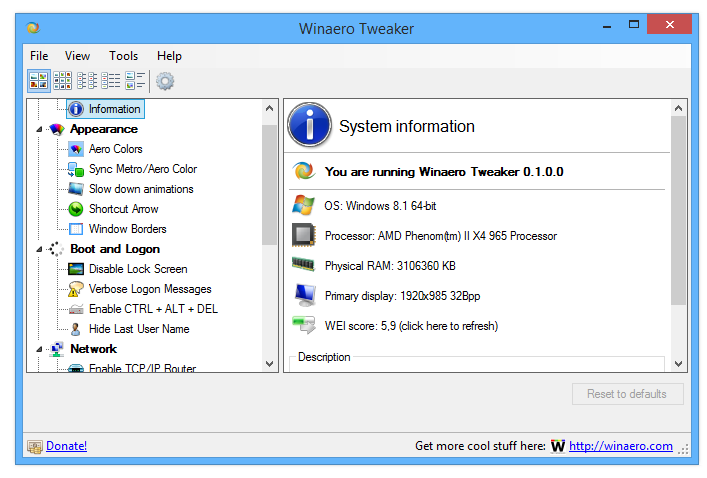The height and width of the screenshot is (478, 707).
Task: Click the Winaero W logo icon
Action: click(558, 446)
